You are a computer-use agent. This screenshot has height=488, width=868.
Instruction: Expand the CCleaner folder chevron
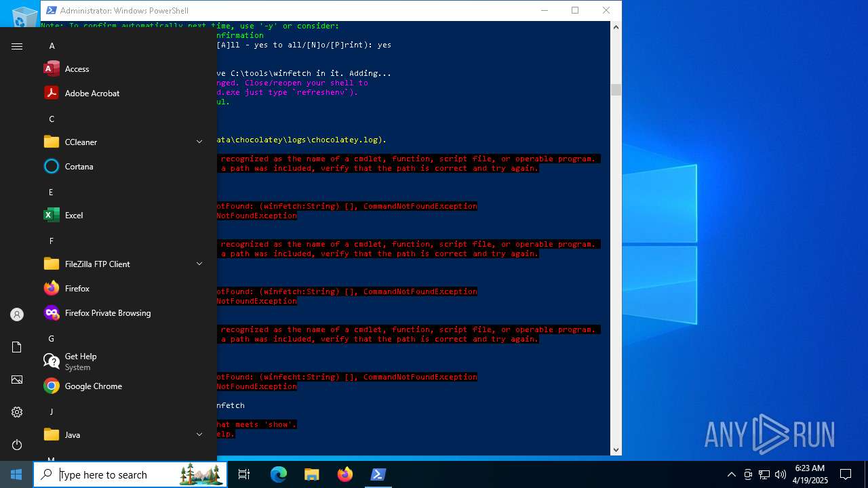[x=199, y=142]
